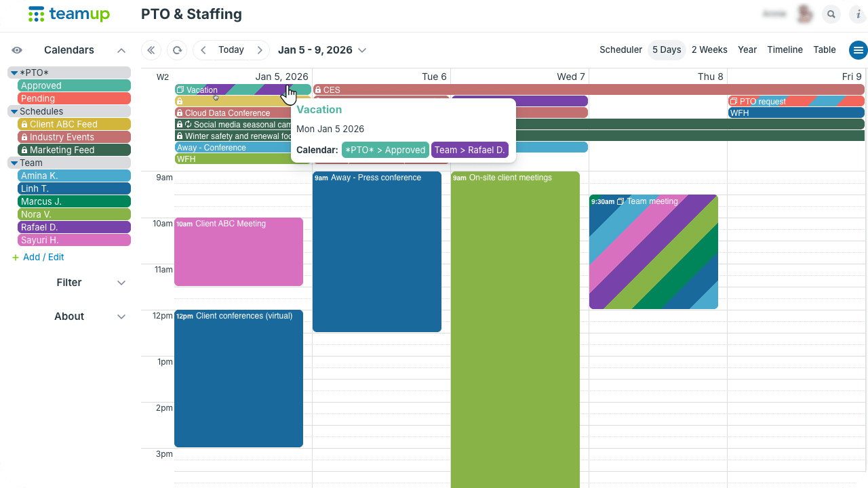Click the blue hamburger menu icon
868x488 pixels.
(x=859, y=50)
